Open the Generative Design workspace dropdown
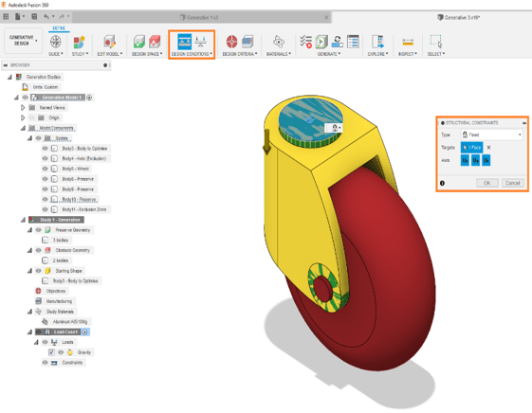Screen dimensions: 532x413 [x=23, y=41]
